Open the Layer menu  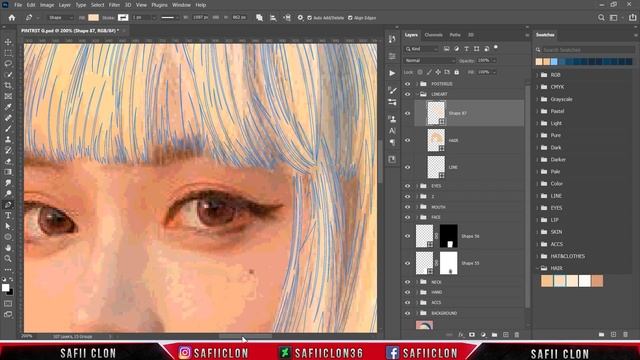click(64, 5)
